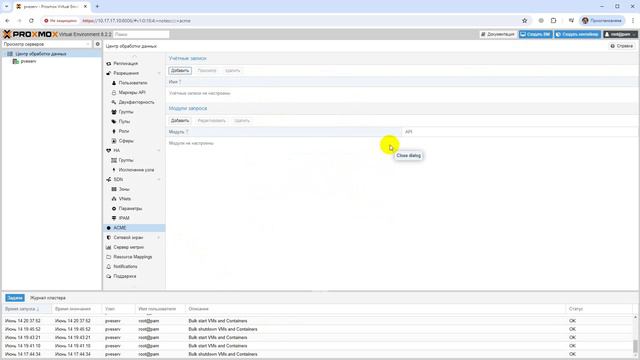Screen dimensions: 640x360
Task: Open the root@pam user menu
Action: click(x=620, y=34)
